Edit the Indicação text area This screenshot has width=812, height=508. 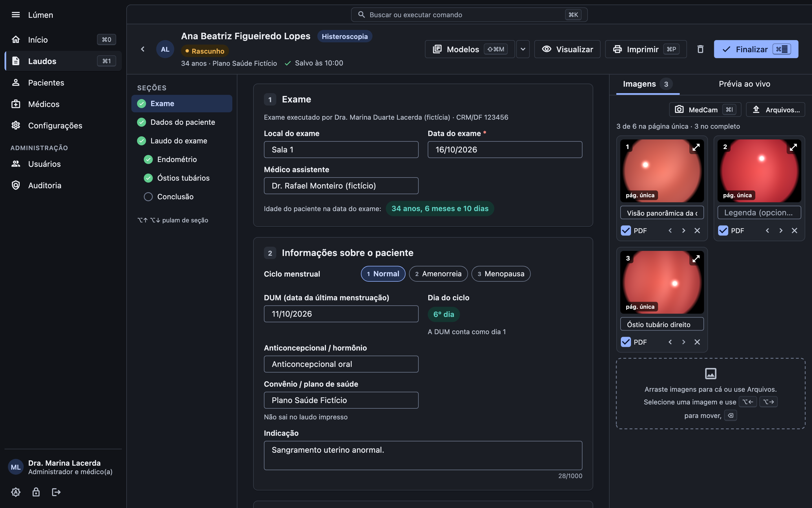click(423, 456)
